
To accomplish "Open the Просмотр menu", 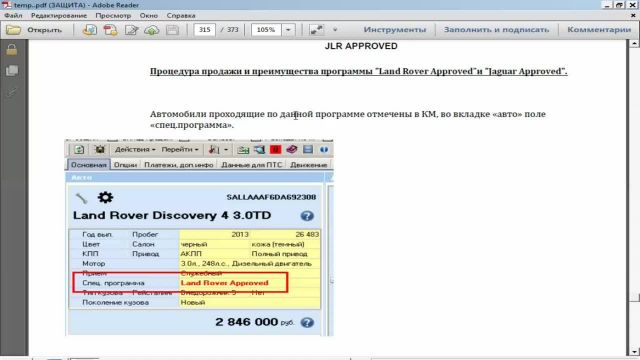I will pos(113,16).
